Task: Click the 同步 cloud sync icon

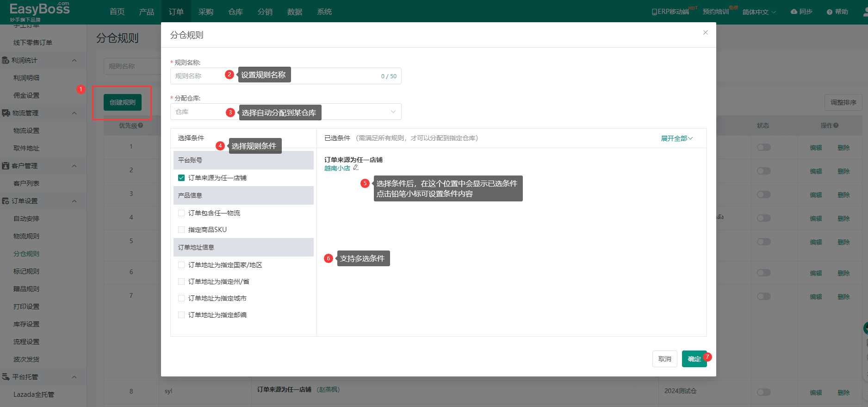Action: click(794, 12)
